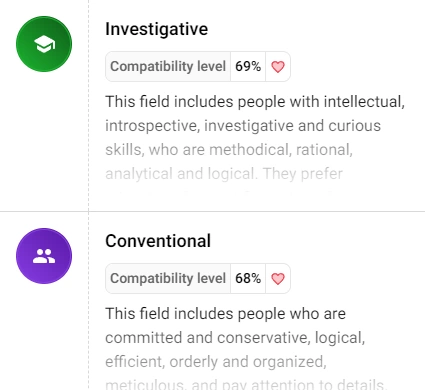Click 'This field includes people who are' line

[x=225, y=314]
